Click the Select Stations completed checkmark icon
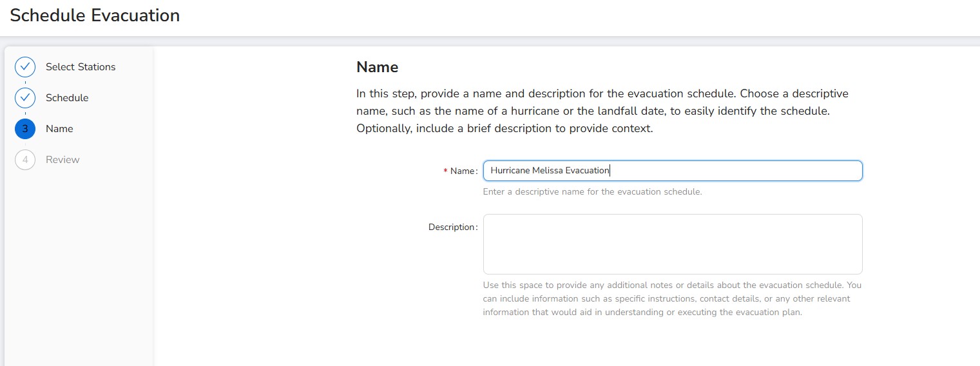The height and width of the screenshot is (366, 980). [x=25, y=67]
